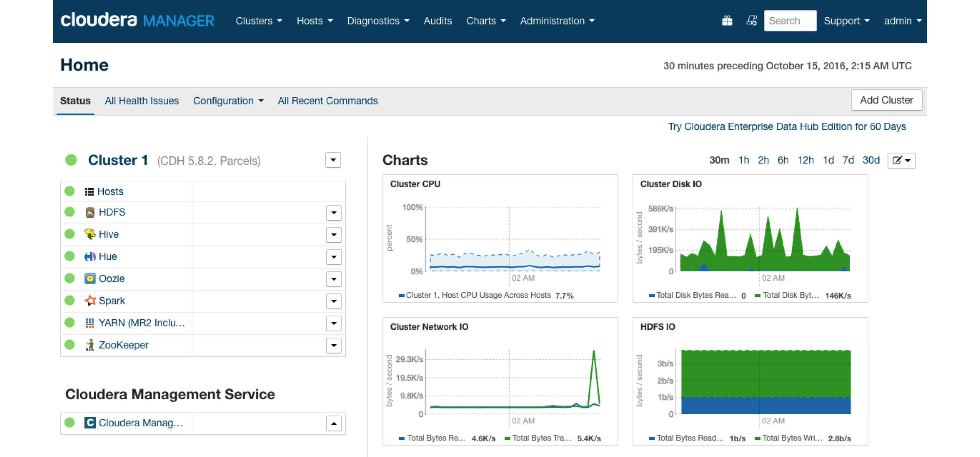Click the YARN grid icon
The image size is (980, 457).
click(x=90, y=323)
